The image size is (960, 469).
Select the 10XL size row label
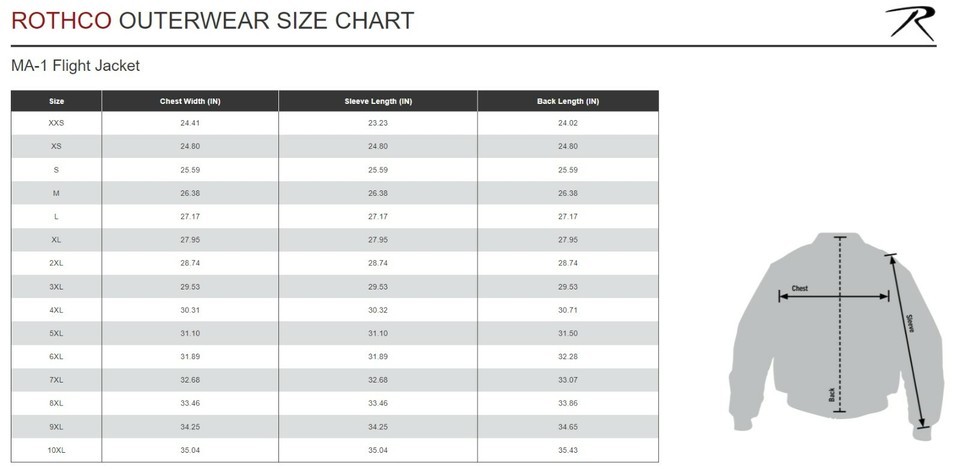[56, 451]
